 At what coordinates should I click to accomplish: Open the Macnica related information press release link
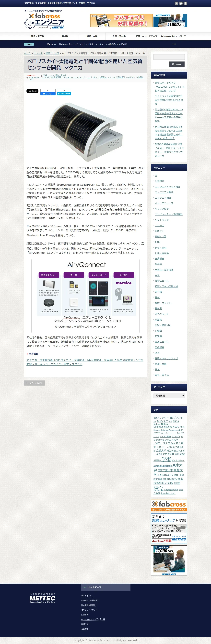85,362
